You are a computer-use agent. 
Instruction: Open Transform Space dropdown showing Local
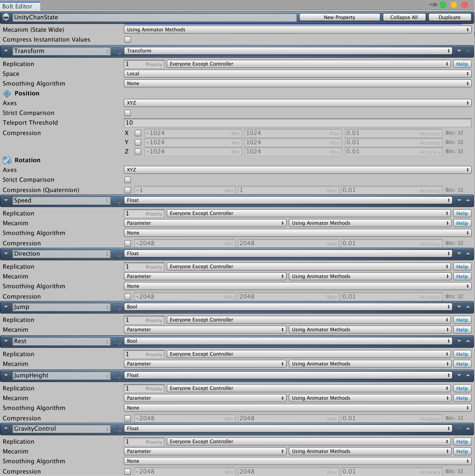(x=297, y=74)
